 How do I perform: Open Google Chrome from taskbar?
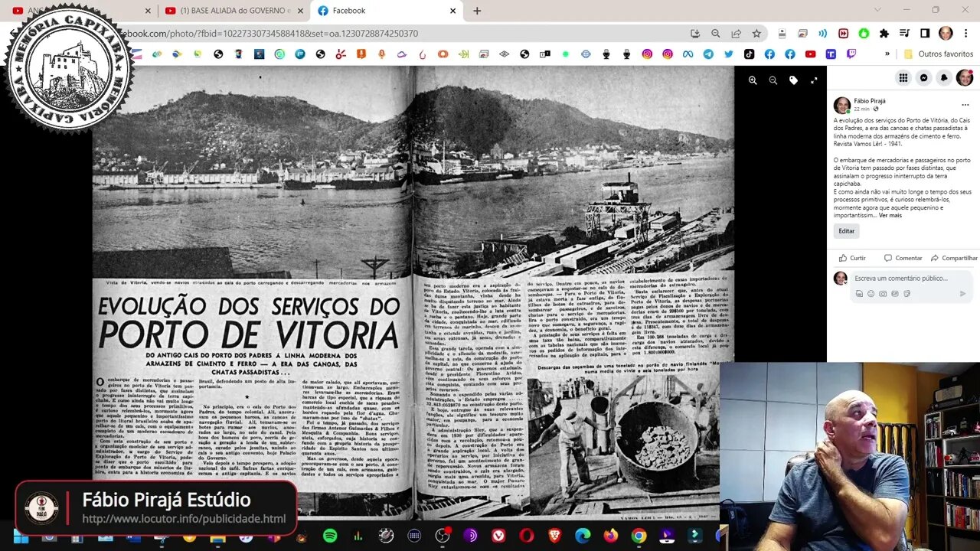click(x=639, y=536)
